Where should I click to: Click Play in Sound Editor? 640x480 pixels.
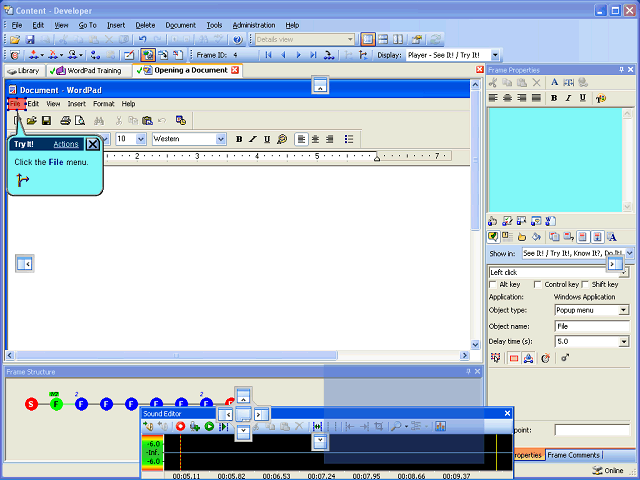[209, 427]
